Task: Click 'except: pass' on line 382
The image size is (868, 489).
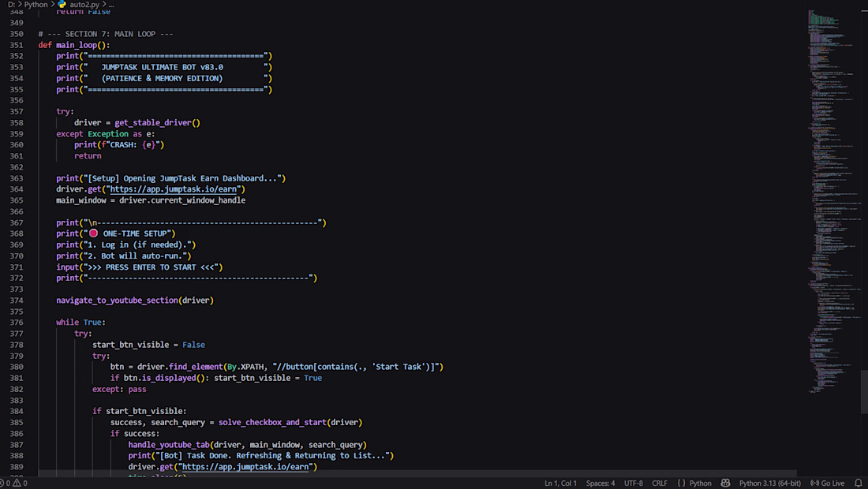Action: point(119,390)
